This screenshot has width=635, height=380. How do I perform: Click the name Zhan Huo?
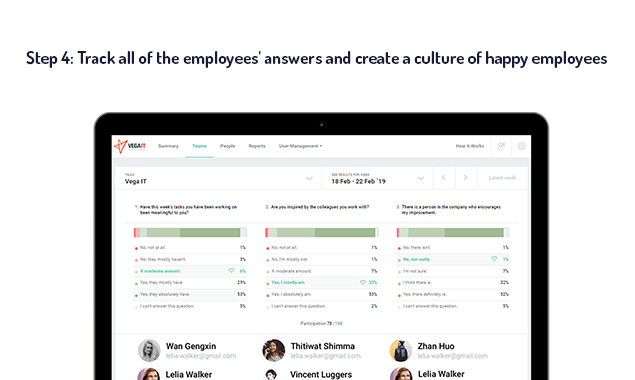[436, 346]
